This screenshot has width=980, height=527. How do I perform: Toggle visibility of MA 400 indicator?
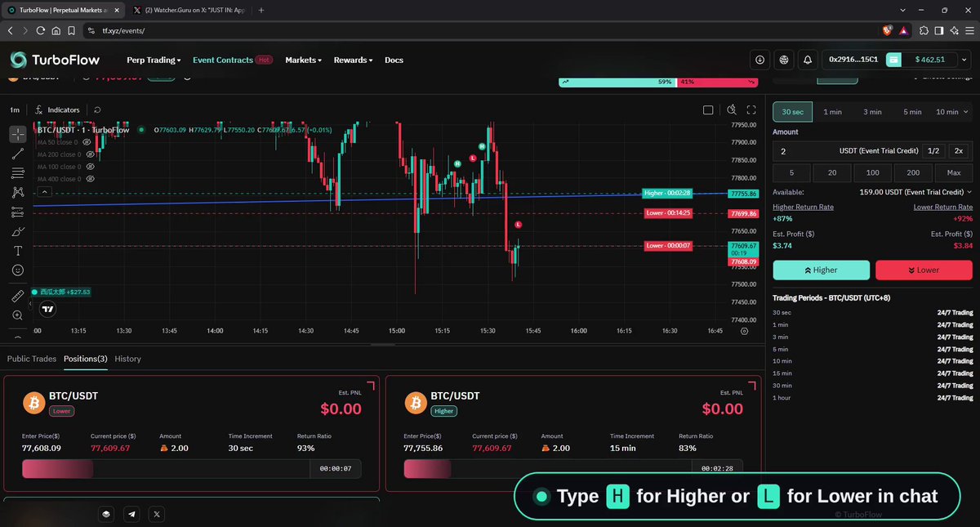89,179
